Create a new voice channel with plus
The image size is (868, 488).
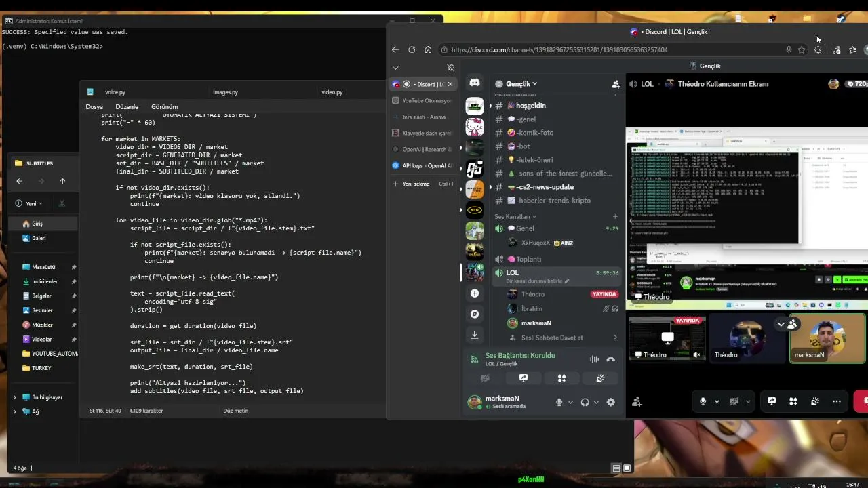pyautogui.click(x=616, y=216)
